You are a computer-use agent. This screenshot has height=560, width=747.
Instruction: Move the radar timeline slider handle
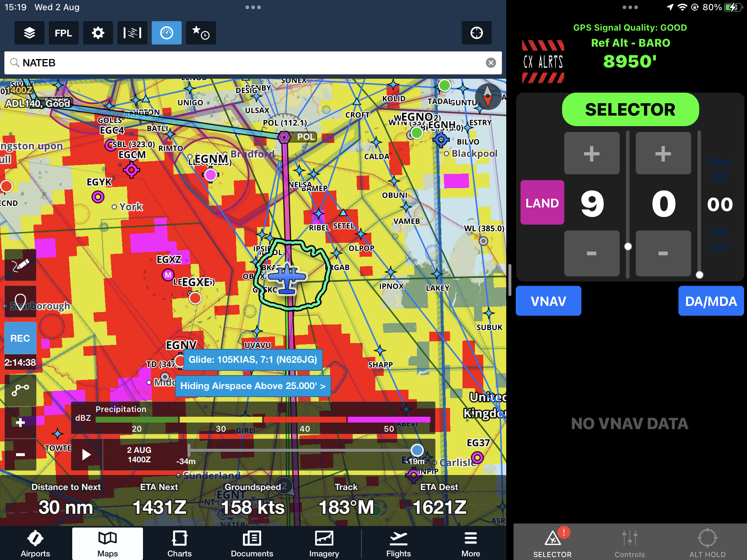(417, 450)
